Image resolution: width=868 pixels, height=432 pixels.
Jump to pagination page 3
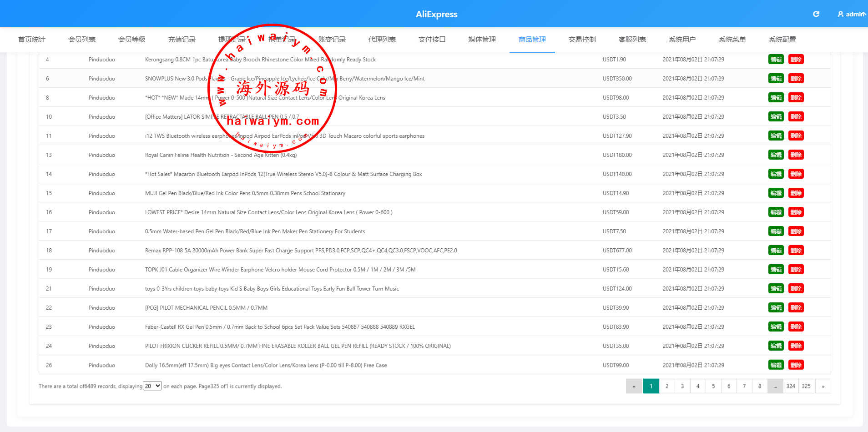[682, 386]
